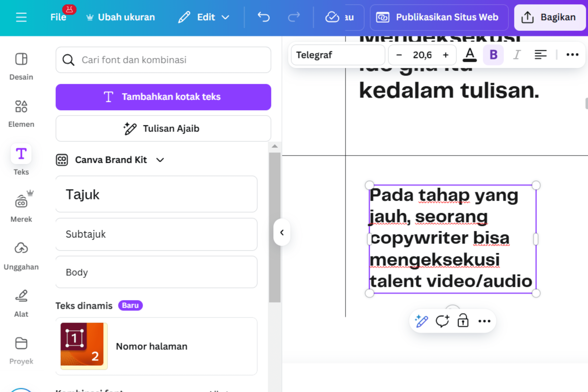Image resolution: width=588 pixels, height=392 pixels.
Task: Add a comment to the text box
Action: [443, 321]
